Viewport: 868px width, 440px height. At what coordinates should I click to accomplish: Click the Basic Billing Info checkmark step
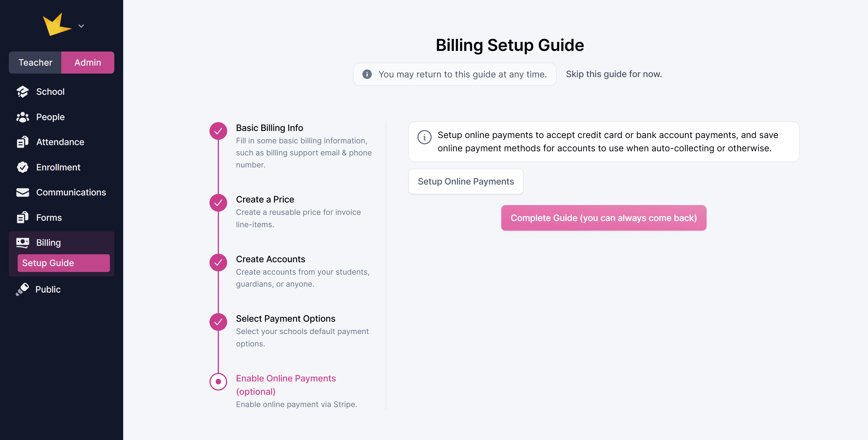coord(218,131)
